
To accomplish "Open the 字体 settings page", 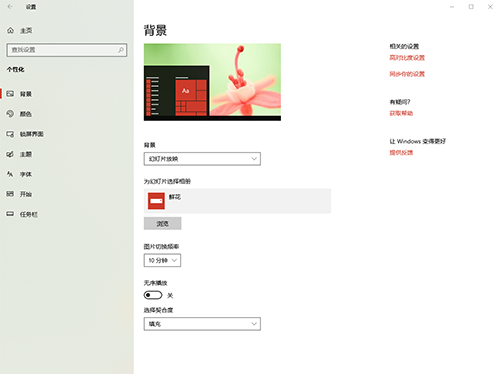I will click(26, 174).
